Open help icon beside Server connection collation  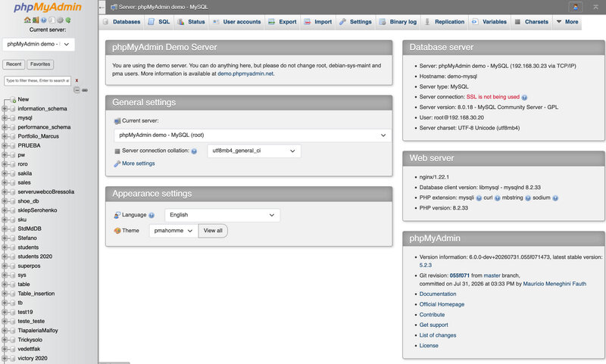[x=194, y=151]
